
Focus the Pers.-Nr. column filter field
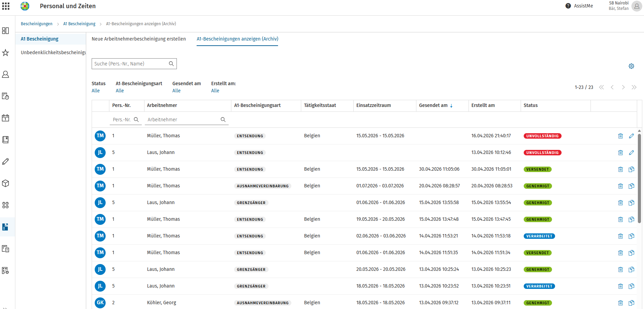coord(126,120)
